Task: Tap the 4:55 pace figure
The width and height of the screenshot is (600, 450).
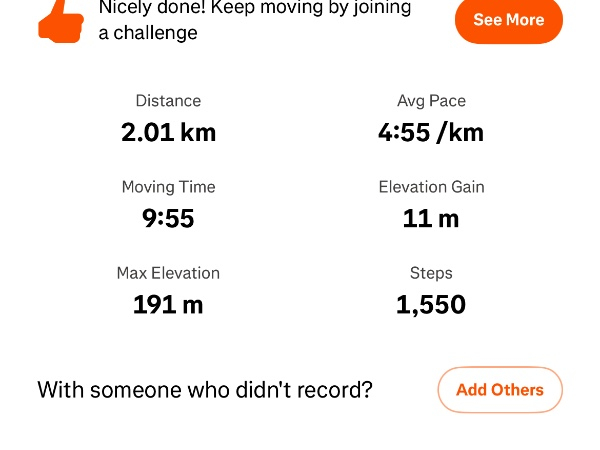Action: coord(404,132)
